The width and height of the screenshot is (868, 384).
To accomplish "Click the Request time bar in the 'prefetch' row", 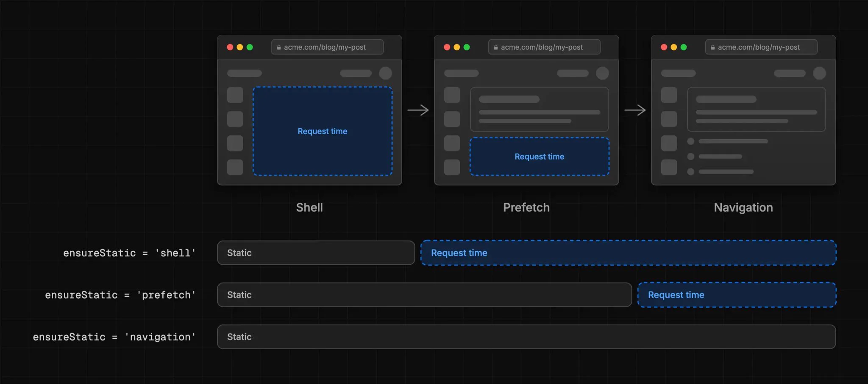I will pyautogui.click(x=737, y=295).
